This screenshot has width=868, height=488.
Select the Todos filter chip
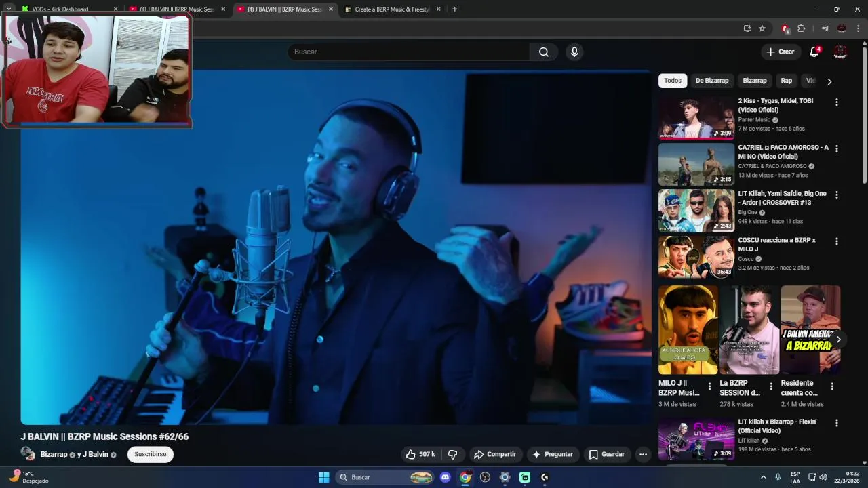(x=673, y=81)
